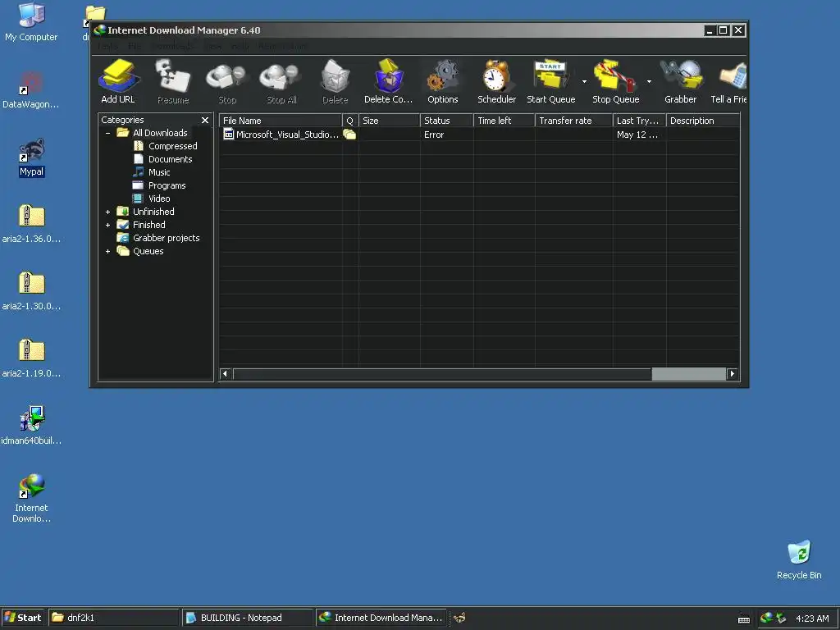Expand the Queues category node
The width and height of the screenshot is (840, 630).
[107, 251]
